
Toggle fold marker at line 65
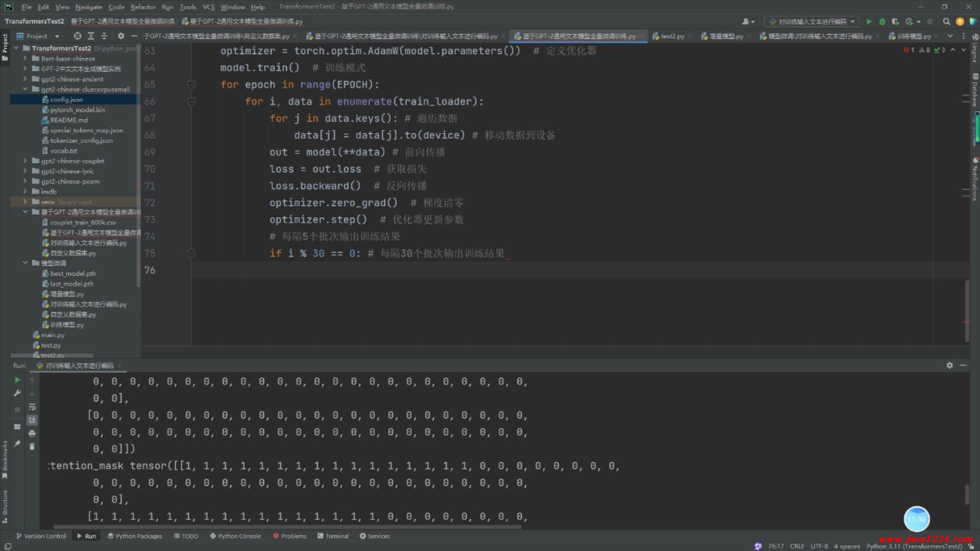(x=191, y=85)
